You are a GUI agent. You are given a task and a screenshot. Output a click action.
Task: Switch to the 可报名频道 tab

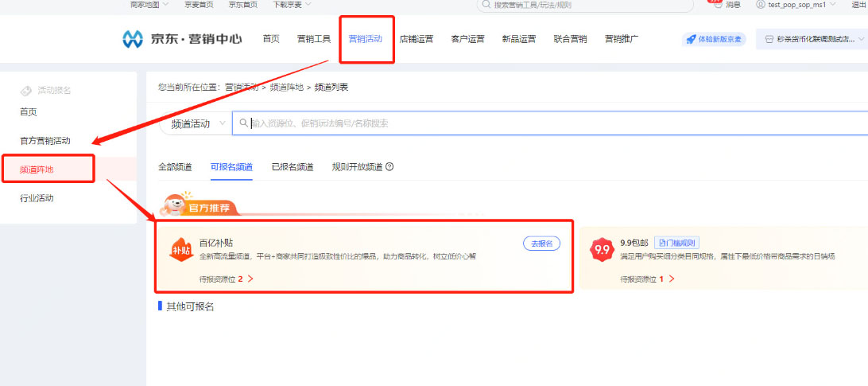(231, 167)
